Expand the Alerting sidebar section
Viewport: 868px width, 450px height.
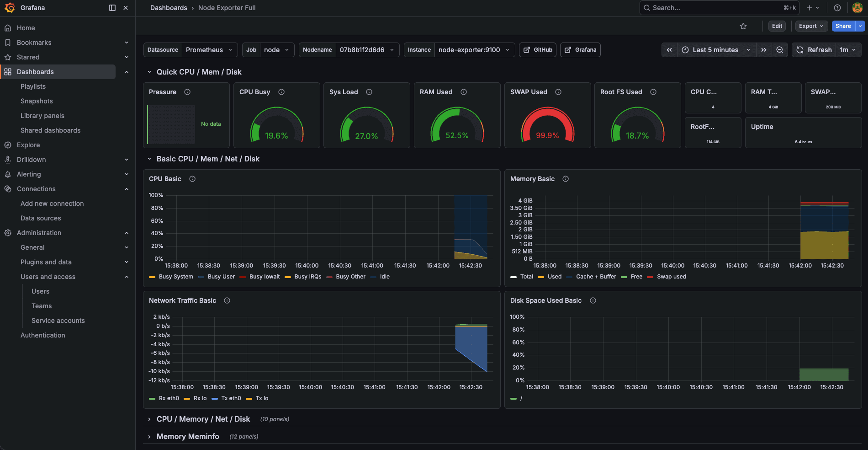click(127, 174)
